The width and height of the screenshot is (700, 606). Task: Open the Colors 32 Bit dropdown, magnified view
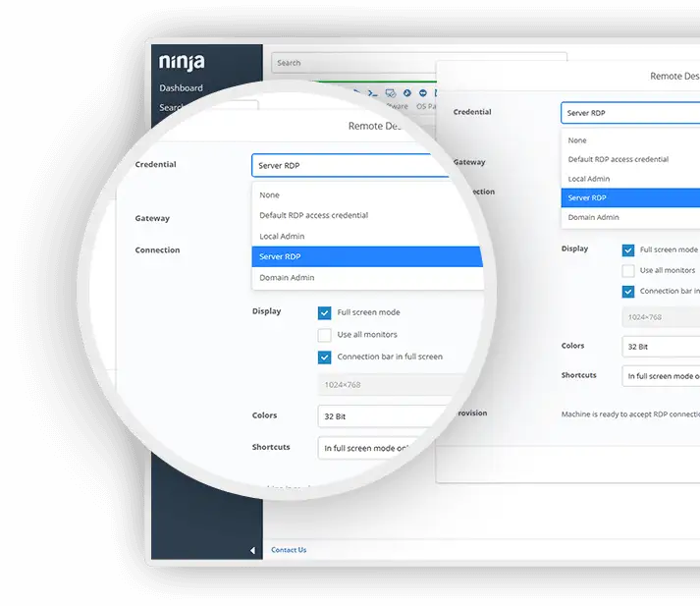[382, 416]
